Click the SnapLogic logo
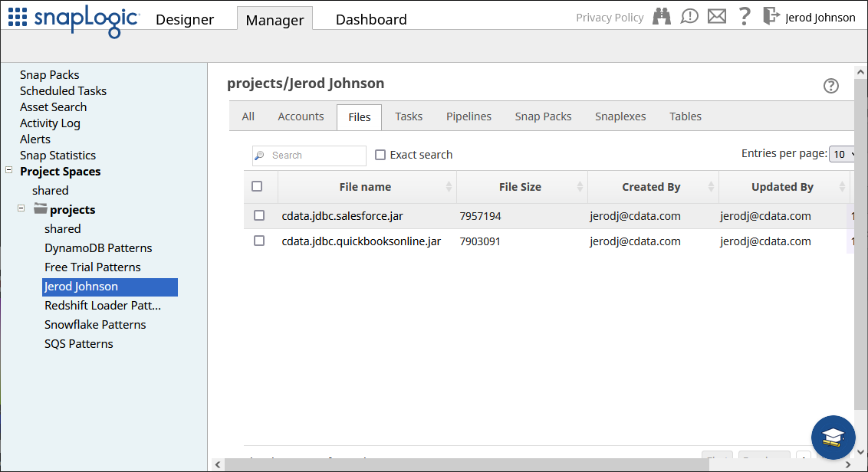Viewport: 868px width, 472px height. point(74,17)
